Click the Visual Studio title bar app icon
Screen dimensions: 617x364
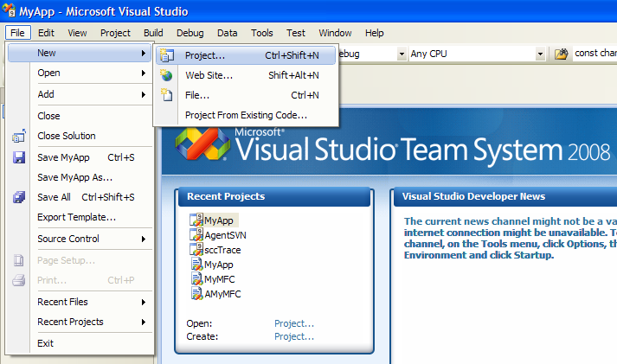click(x=9, y=10)
